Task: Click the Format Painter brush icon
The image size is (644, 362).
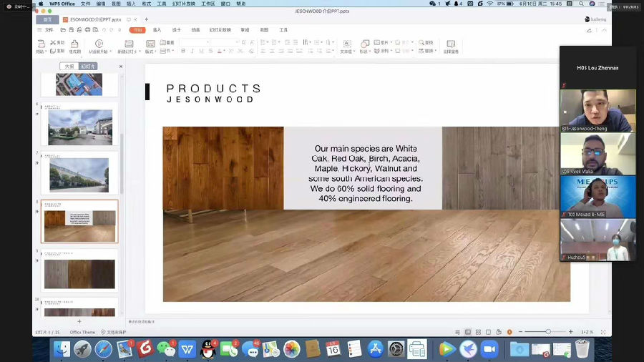Action: (74, 44)
